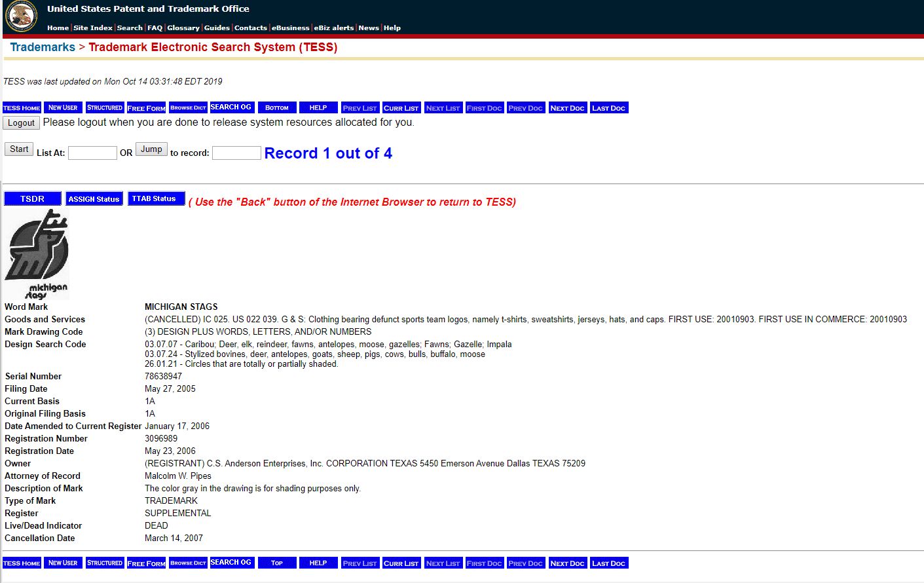Screen dimensions: 924x583
Task: Open News in the top navigation
Action: (x=369, y=28)
